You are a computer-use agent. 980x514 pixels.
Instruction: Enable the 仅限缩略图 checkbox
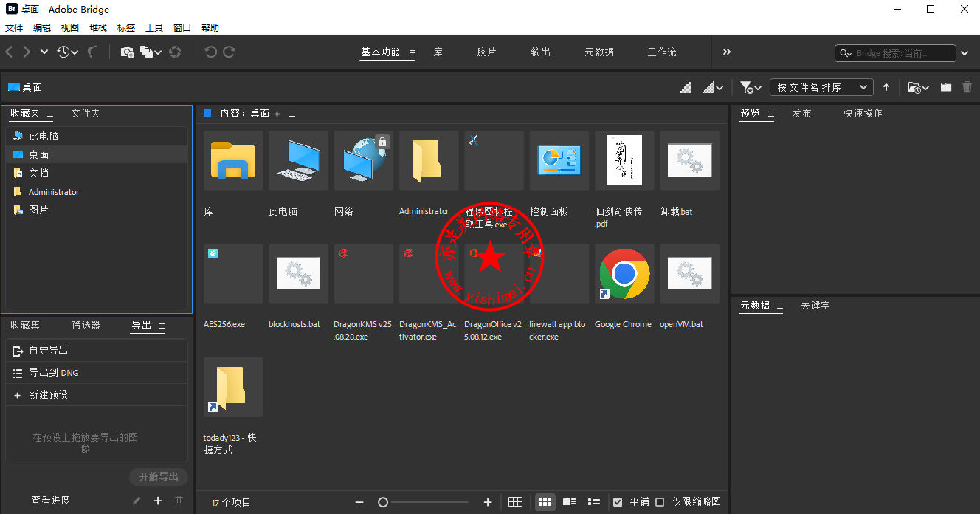pyautogui.click(x=660, y=502)
